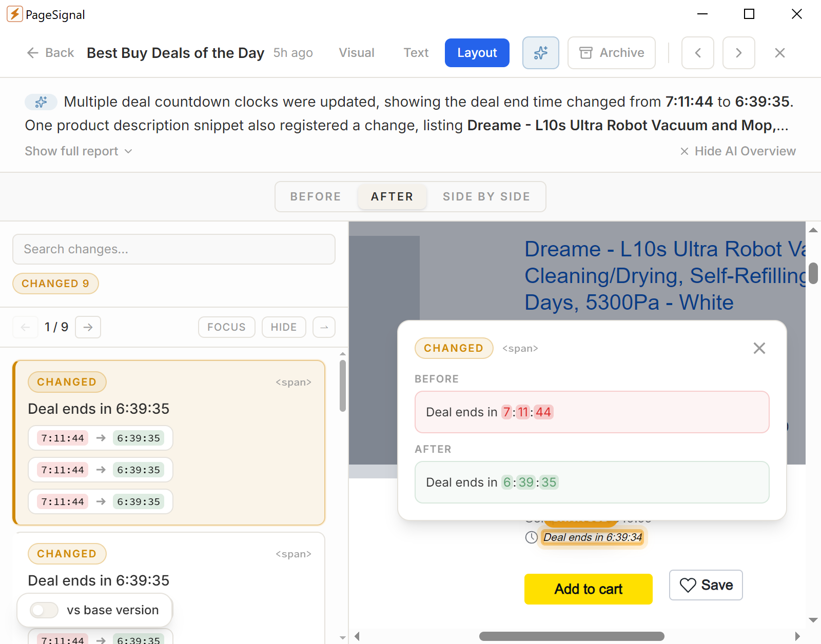821x644 pixels.
Task: Go back using the Back arrow button
Action: (x=50, y=53)
